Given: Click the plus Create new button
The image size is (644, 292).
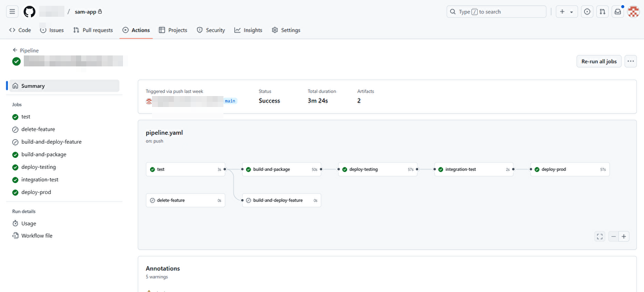Looking at the screenshot, I should click(562, 12).
